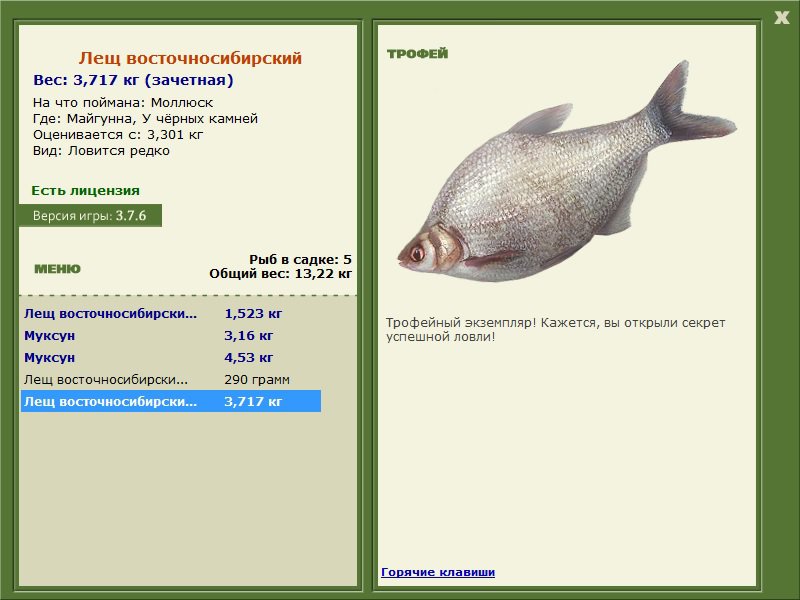Open the МЕНЮ button
This screenshot has width=800, height=600.
(x=57, y=269)
